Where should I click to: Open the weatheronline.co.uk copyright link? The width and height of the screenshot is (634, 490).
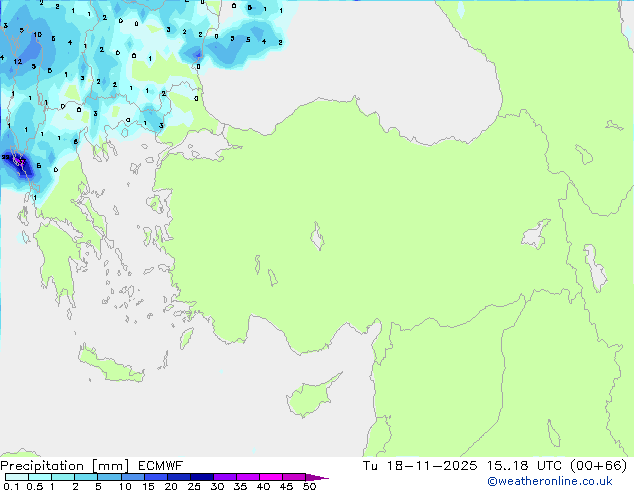pyautogui.click(x=550, y=481)
